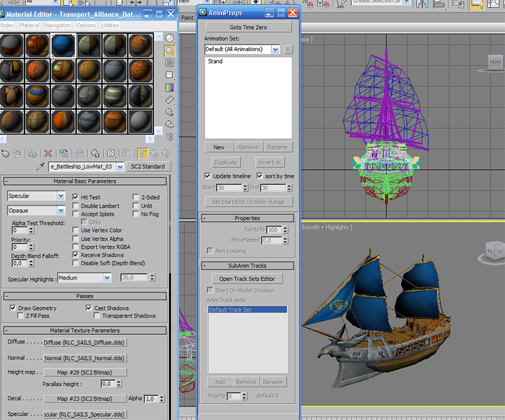Pick material with the eyedropper tool
Image resolution: width=505 pixels, height=420 pixels.
coord(40,166)
